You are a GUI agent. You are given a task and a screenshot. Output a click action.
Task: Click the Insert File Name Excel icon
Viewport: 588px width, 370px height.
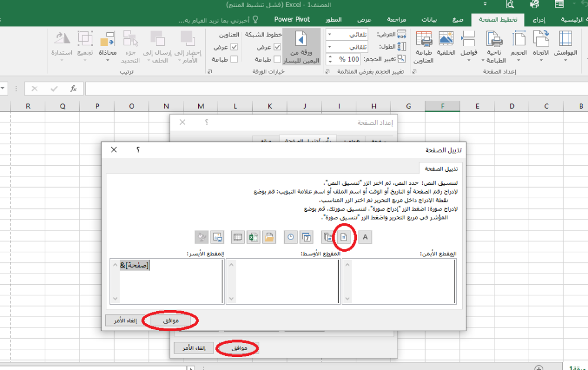[x=253, y=238]
